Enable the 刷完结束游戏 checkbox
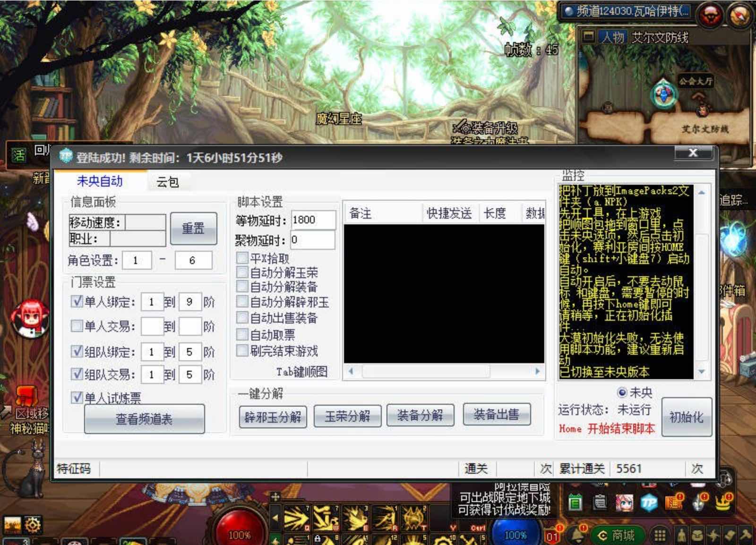 click(x=242, y=350)
